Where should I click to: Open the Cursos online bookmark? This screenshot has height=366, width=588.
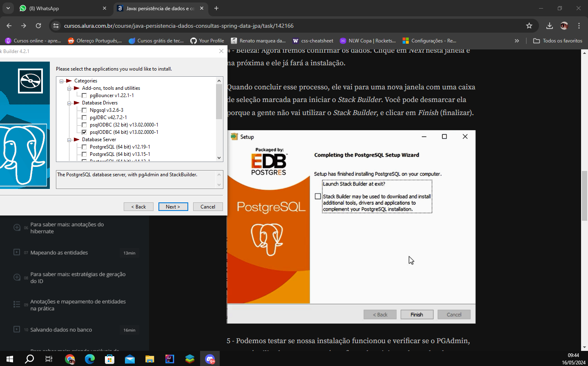(x=33, y=41)
